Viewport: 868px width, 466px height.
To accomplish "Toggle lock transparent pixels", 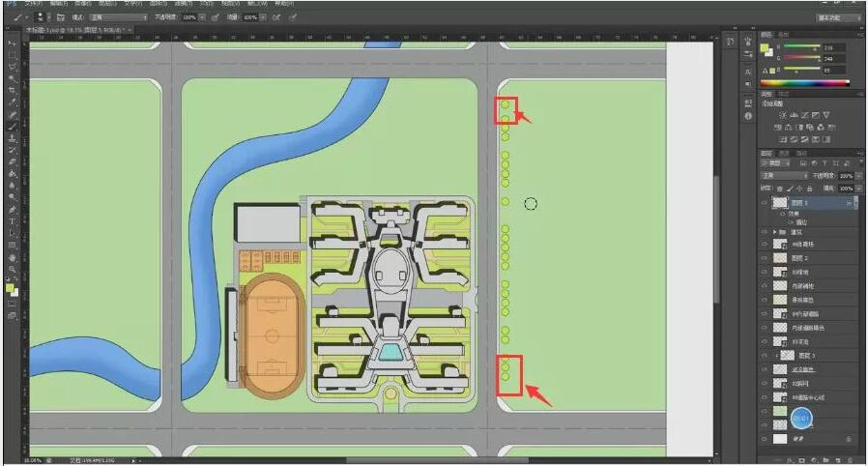I will pyautogui.click(x=780, y=189).
